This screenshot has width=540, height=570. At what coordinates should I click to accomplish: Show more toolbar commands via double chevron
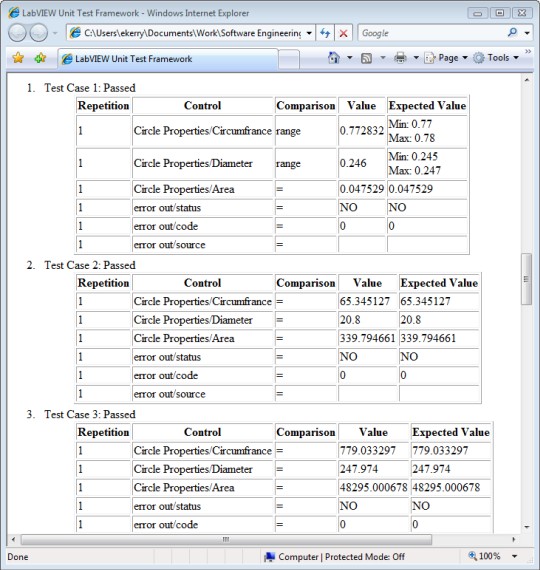(528, 52)
